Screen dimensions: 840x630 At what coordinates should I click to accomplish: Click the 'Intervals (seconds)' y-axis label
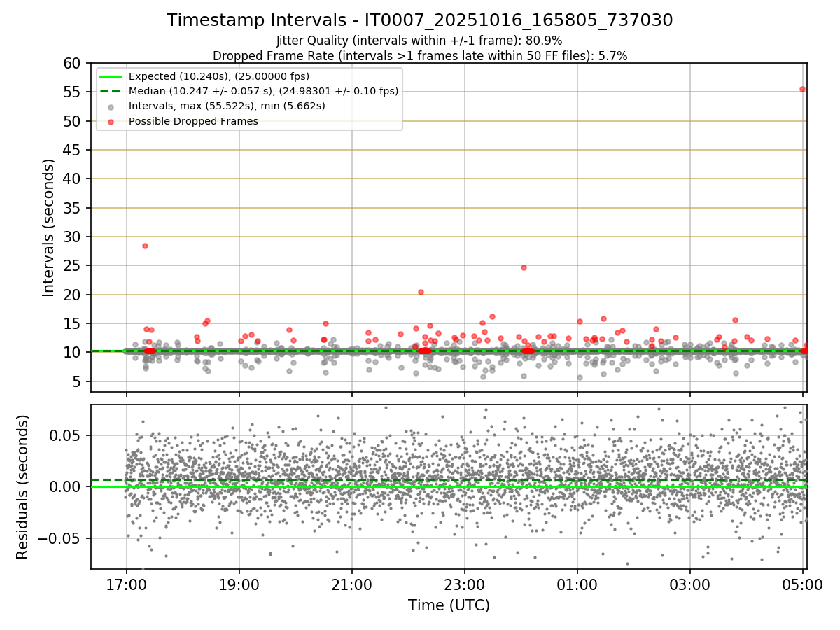coord(48,227)
